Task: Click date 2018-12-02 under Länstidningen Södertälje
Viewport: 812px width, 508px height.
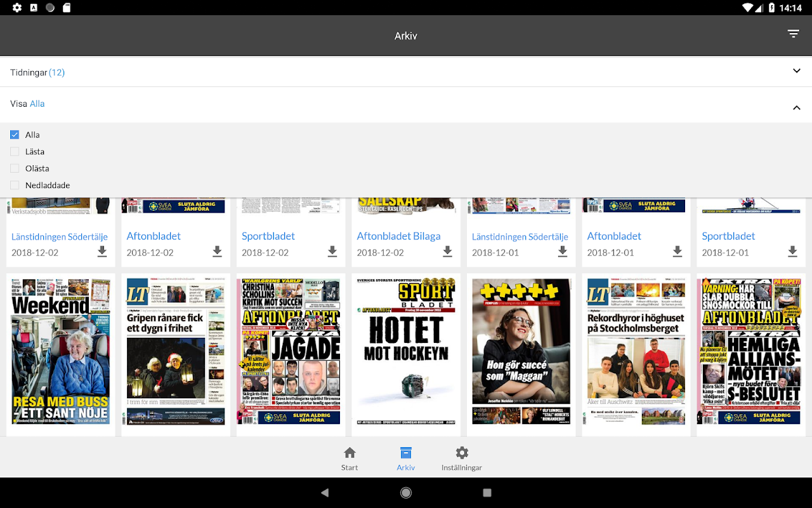Action: (x=35, y=253)
